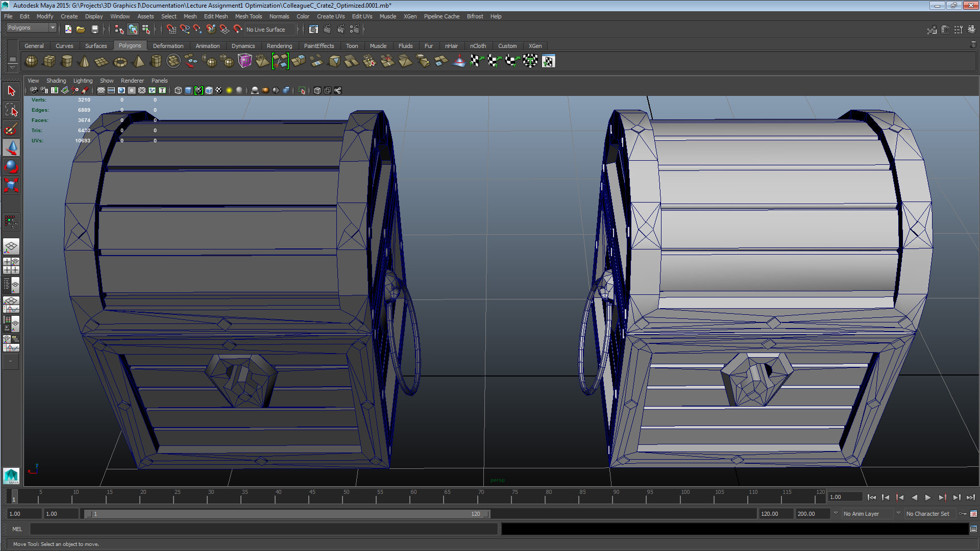This screenshot has width=980, height=551.
Task: Click the Snap to grids magnet icon
Action: tap(171, 30)
